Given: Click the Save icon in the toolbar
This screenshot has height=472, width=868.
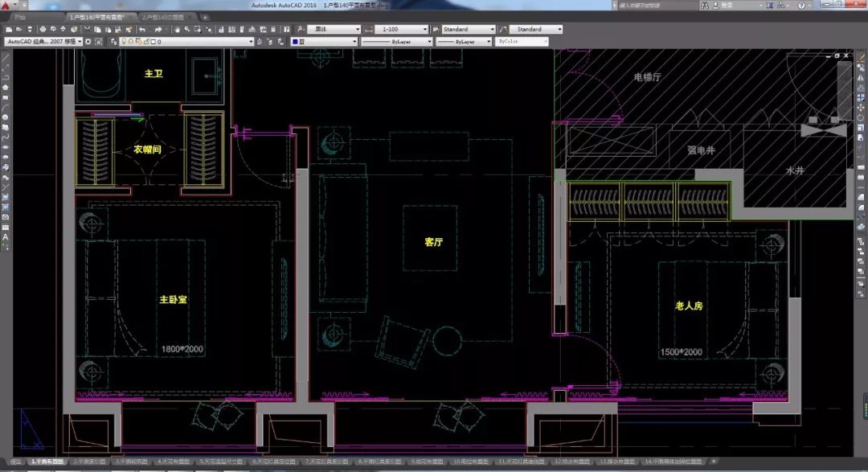Looking at the screenshot, I should click(30, 29).
